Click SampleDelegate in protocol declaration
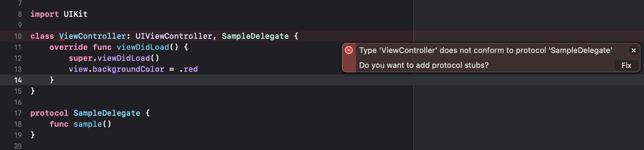 tap(107, 113)
